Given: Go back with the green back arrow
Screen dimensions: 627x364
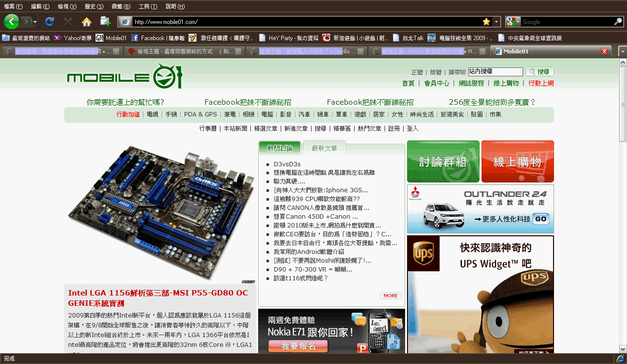Looking at the screenshot, I should [x=11, y=22].
